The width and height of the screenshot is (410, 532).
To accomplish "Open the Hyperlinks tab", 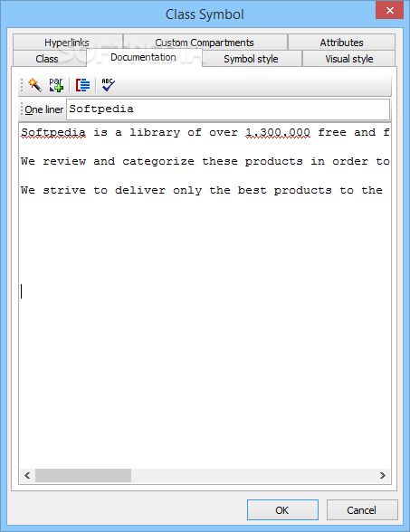I will [67, 43].
